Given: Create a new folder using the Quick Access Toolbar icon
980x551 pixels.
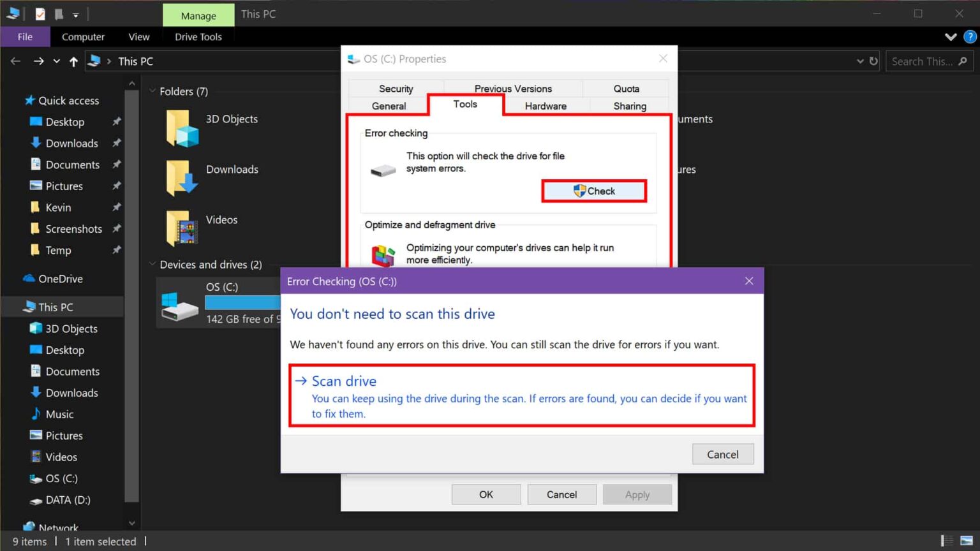Looking at the screenshot, I should 58,13.
